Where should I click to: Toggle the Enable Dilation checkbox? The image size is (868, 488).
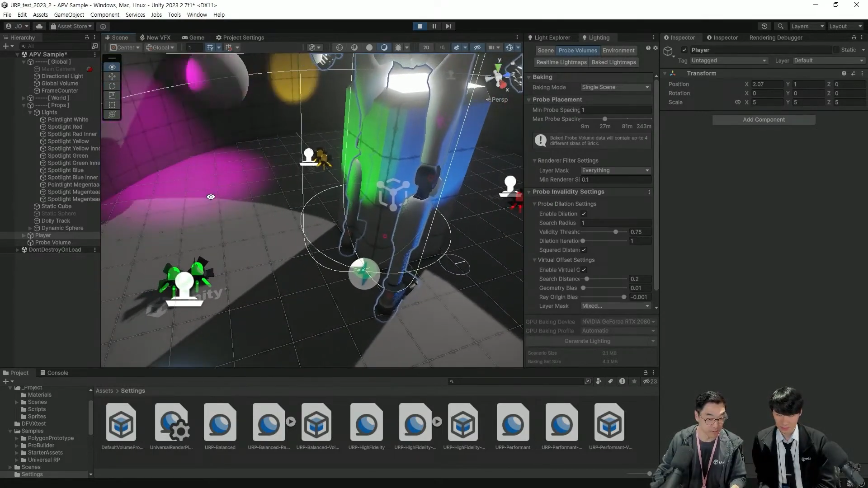pos(584,214)
